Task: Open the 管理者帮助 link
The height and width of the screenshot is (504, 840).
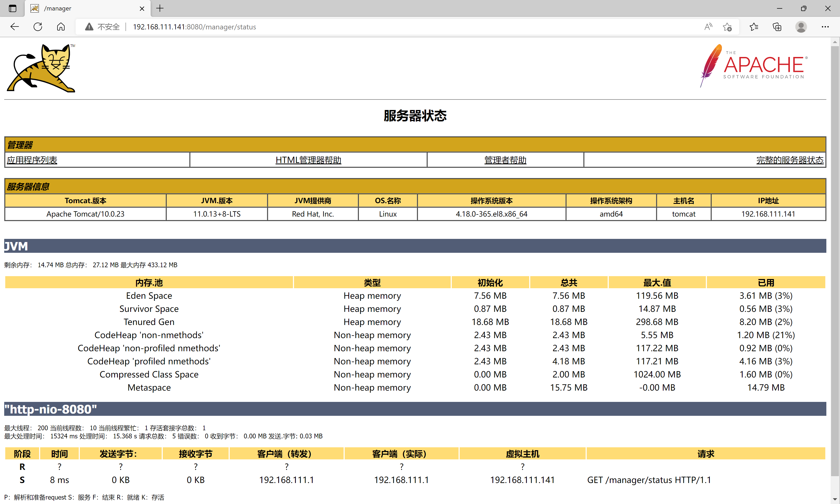Action: (505, 160)
